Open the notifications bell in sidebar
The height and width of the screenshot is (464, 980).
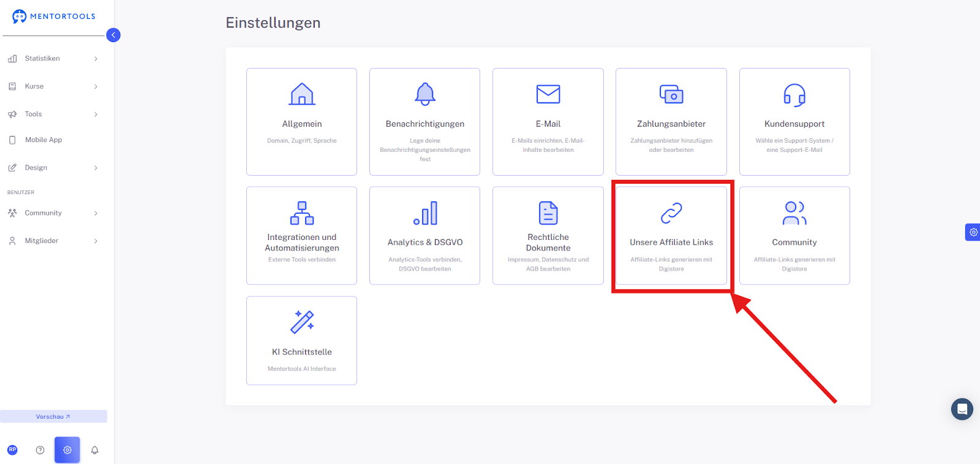click(x=95, y=450)
